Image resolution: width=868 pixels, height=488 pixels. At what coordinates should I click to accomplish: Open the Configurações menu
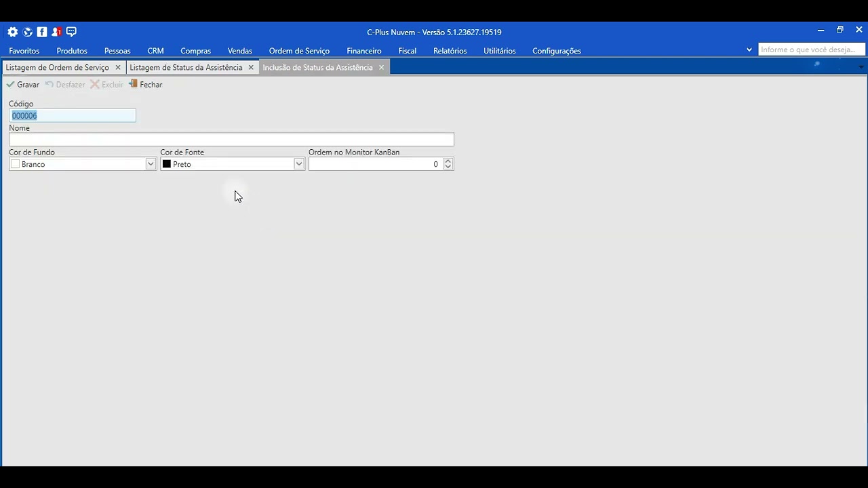[x=557, y=51]
